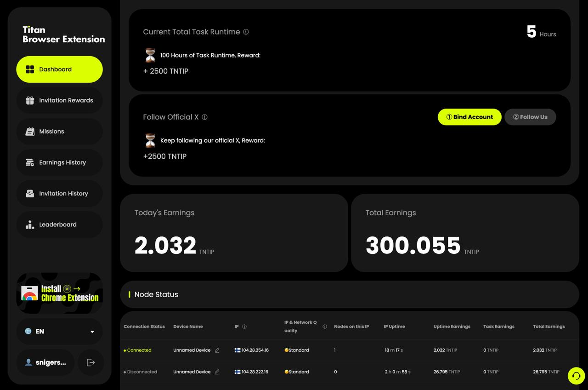Image resolution: width=588 pixels, height=390 pixels.
Task: Click the Device Name column header
Action: point(188,327)
